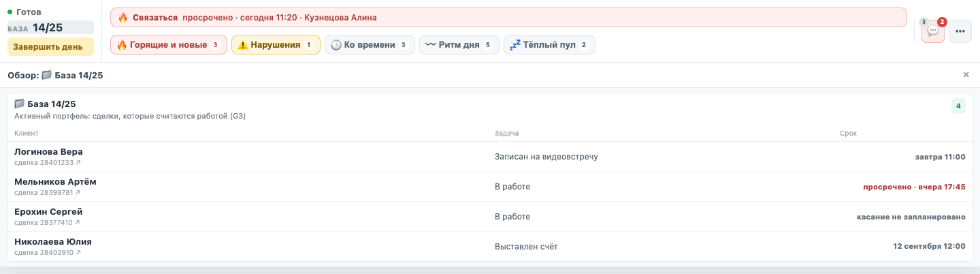Click the fire icon in 'Горящие и новые'
This screenshot has width=980, height=274.
[122, 45]
